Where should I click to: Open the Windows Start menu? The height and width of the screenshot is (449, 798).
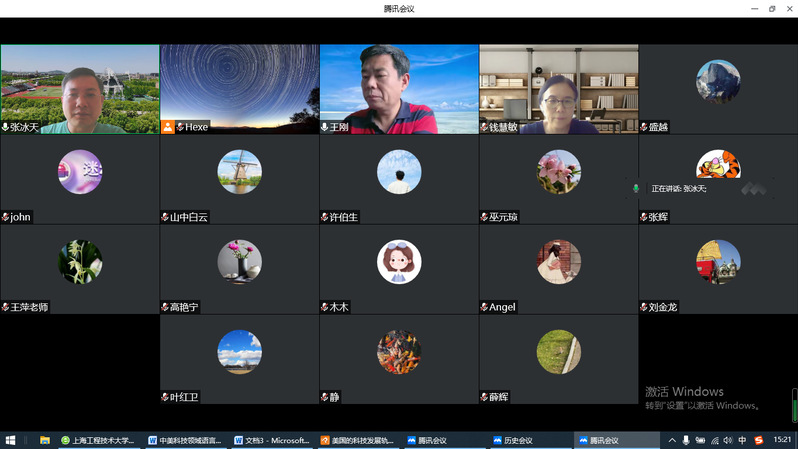[11, 440]
